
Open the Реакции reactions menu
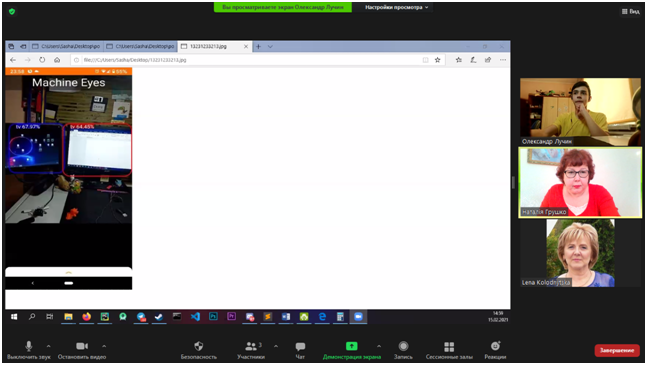click(x=495, y=350)
